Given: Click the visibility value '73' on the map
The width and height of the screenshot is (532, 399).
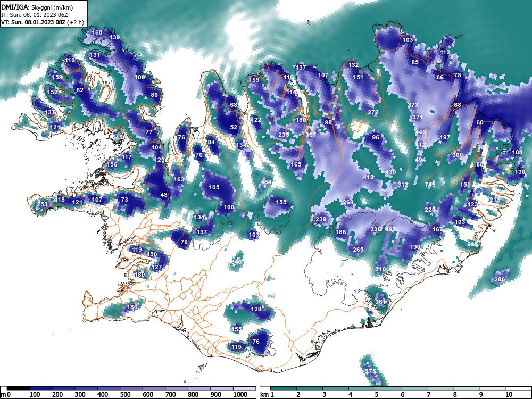Looking at the screenshot, I should click(124, 199).
